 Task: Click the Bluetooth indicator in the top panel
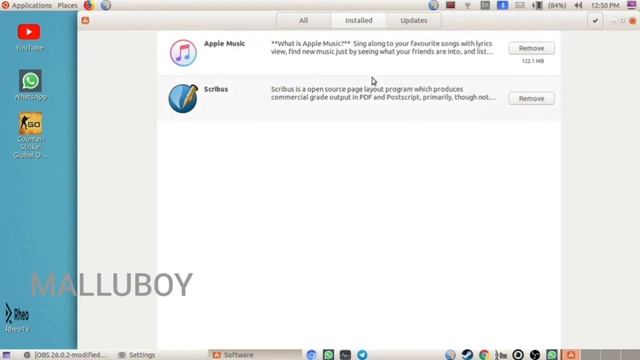pyautogui.click(x=502, y=5)
